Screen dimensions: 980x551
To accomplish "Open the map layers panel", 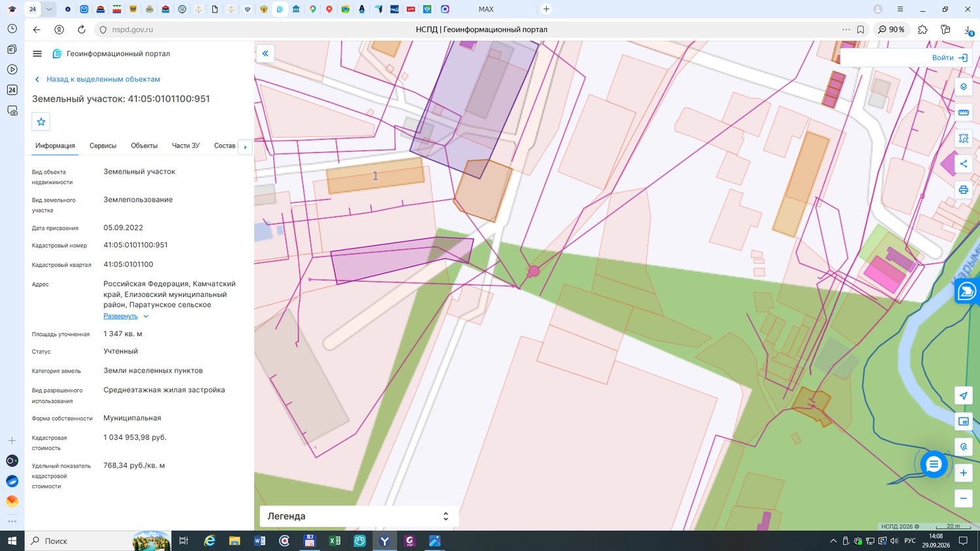I will [x=963, y=87].
